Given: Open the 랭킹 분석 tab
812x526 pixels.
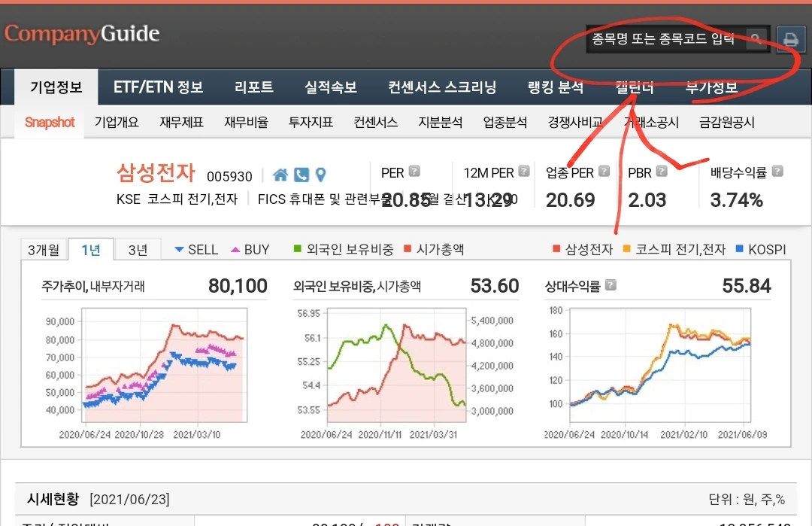Looking at the screenshot, I should (555, 87).
